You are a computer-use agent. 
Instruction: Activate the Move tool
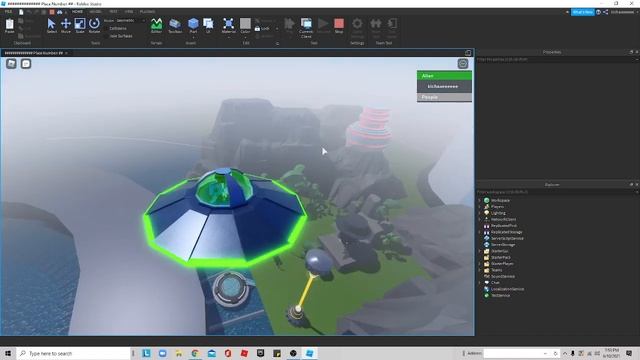(x=66, y=26)
